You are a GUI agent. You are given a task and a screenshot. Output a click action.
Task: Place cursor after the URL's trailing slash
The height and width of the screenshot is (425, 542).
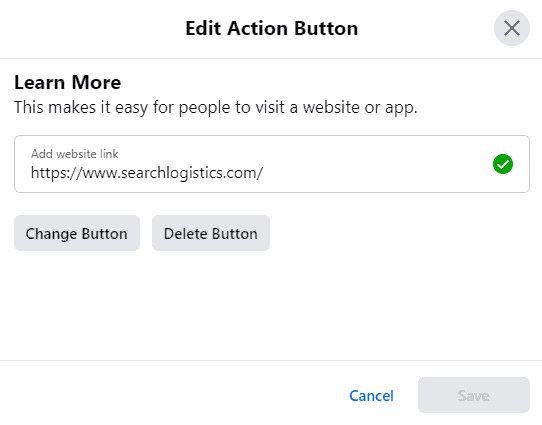pyautogui.click(x=264, y=173)
